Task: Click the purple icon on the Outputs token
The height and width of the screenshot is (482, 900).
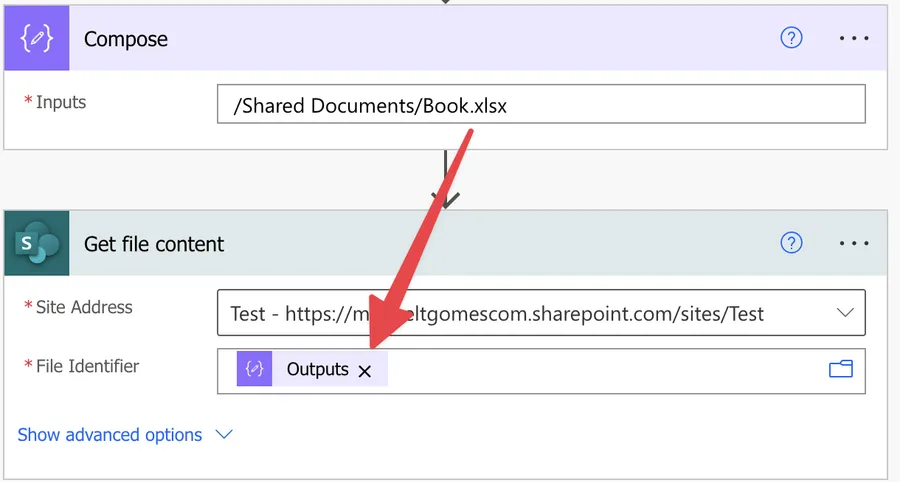Action: click(x=255, y=370)
